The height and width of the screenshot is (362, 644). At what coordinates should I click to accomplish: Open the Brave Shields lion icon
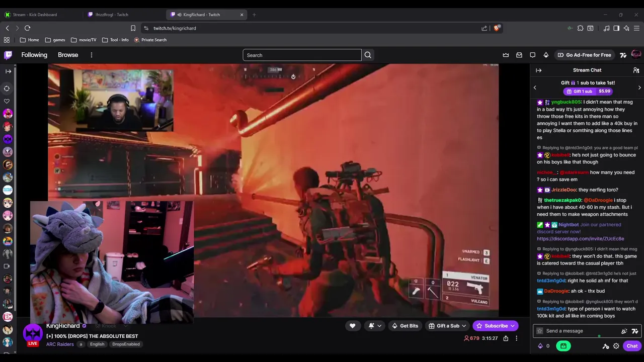pos(497,28)
